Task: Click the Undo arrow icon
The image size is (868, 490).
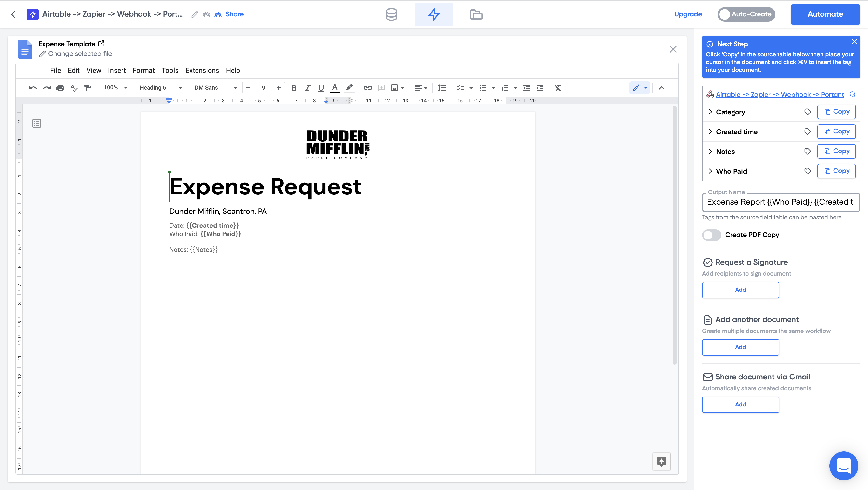Action: (33, 88)
